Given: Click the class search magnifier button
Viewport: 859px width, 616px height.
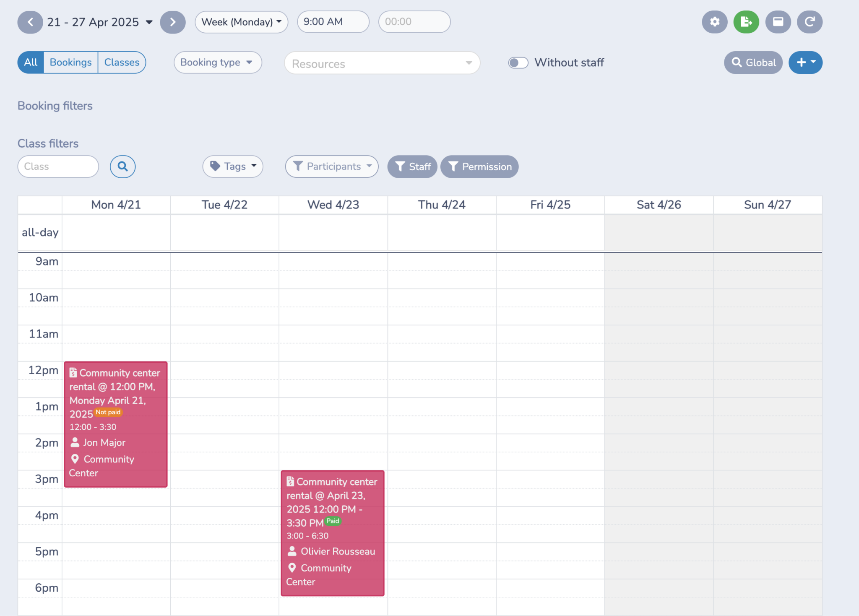Looking at the screenshot, I should (122, 166).
